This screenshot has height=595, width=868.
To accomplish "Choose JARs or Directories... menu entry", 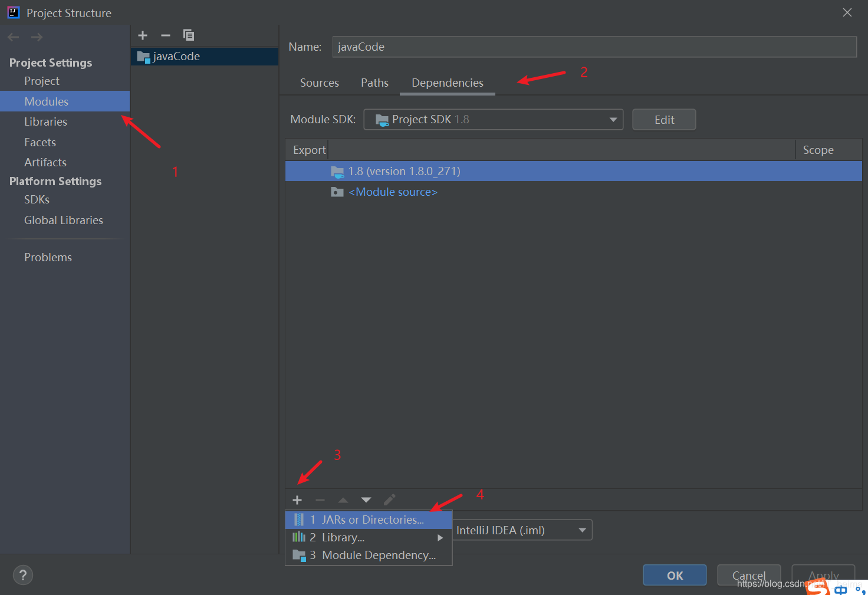I will [369, 520].
